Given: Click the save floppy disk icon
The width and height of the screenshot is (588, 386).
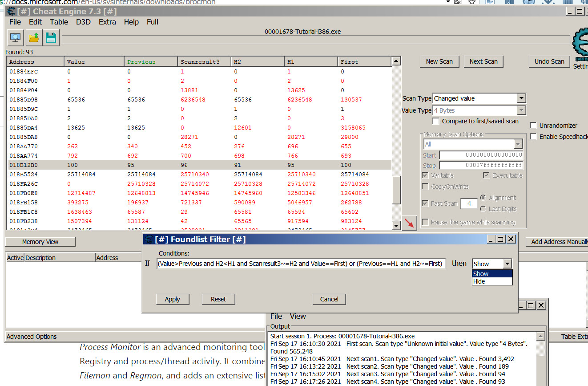Looking at the screenshot, I should point(51,38).
